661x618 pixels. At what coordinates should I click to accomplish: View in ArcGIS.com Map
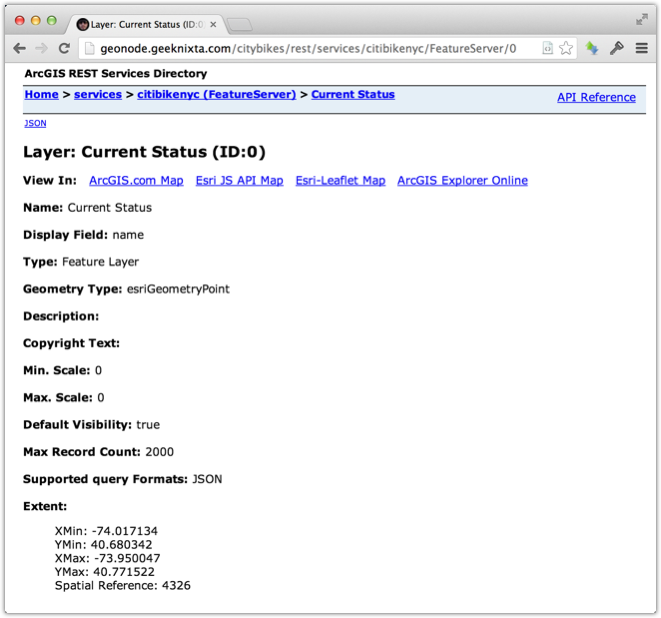136,180
